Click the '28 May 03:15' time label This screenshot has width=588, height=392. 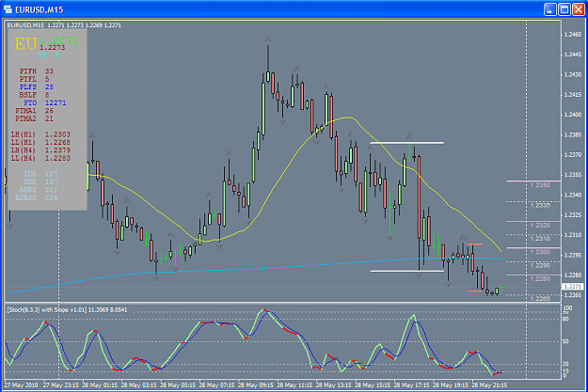(138, 384)
